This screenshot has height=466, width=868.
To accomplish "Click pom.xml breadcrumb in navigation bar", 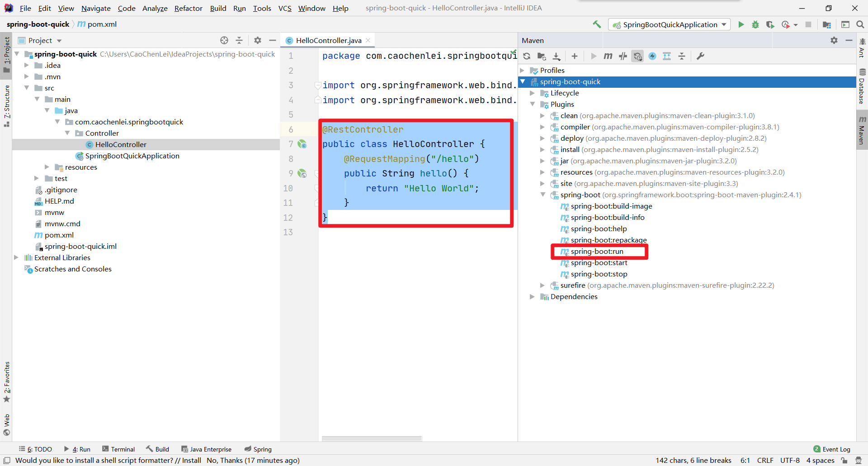I will [97, 24].
